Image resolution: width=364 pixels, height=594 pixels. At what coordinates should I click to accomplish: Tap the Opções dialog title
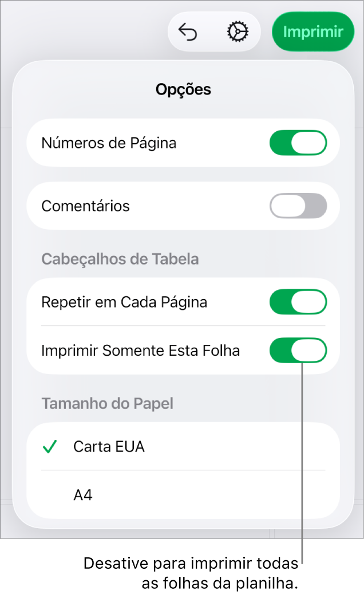coord(183,89)
